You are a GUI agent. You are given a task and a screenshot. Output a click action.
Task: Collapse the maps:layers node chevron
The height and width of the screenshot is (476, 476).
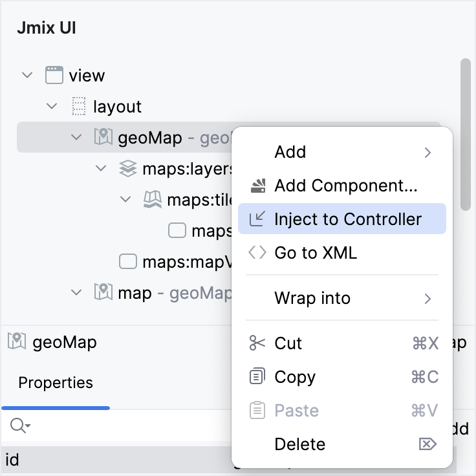coord(101,169)
